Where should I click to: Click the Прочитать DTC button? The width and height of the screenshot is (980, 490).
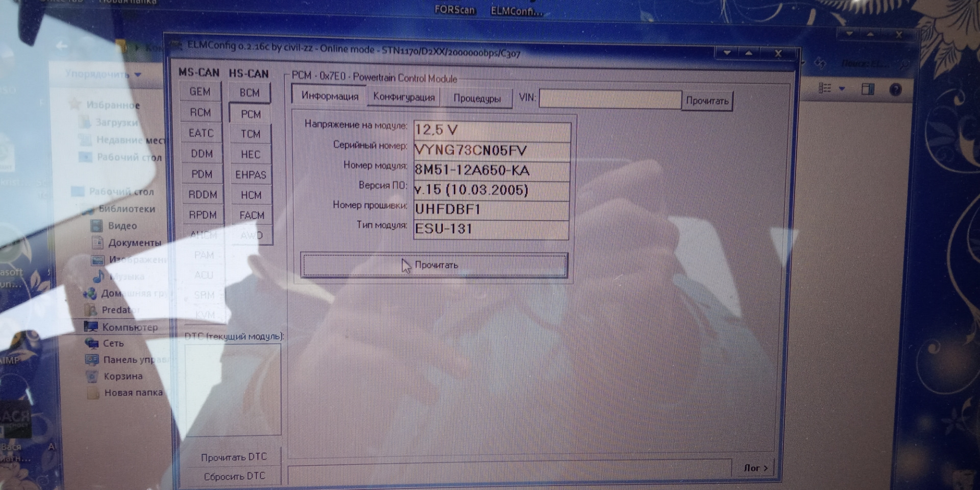(x=234, y=457)
